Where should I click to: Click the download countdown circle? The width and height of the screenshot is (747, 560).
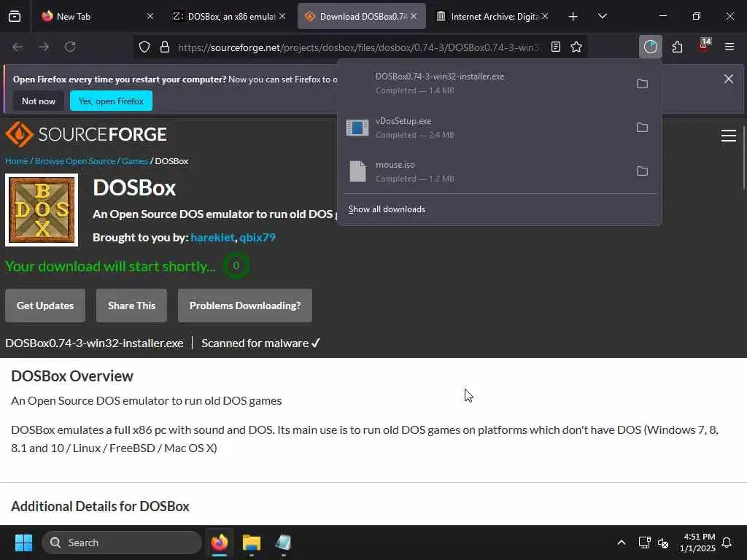click(x=236, y=265)
